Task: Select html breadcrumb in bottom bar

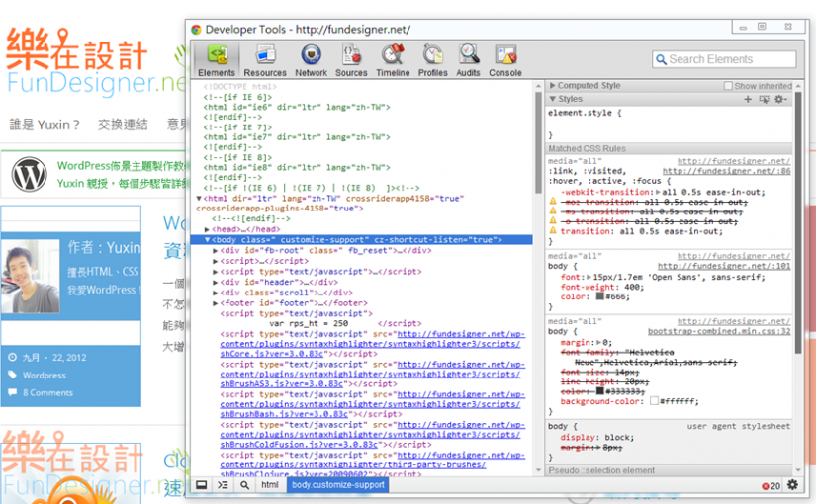Action: point(270,485)
